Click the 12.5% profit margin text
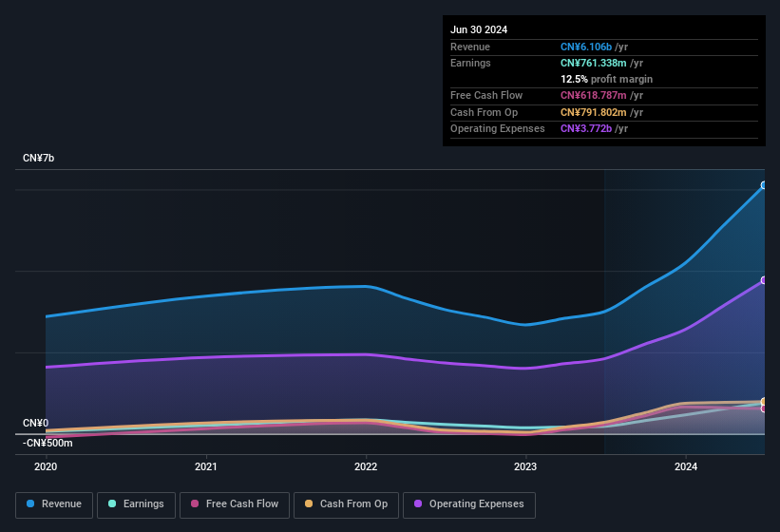This screenshot has height=532, width=780. tap(606, 79)
